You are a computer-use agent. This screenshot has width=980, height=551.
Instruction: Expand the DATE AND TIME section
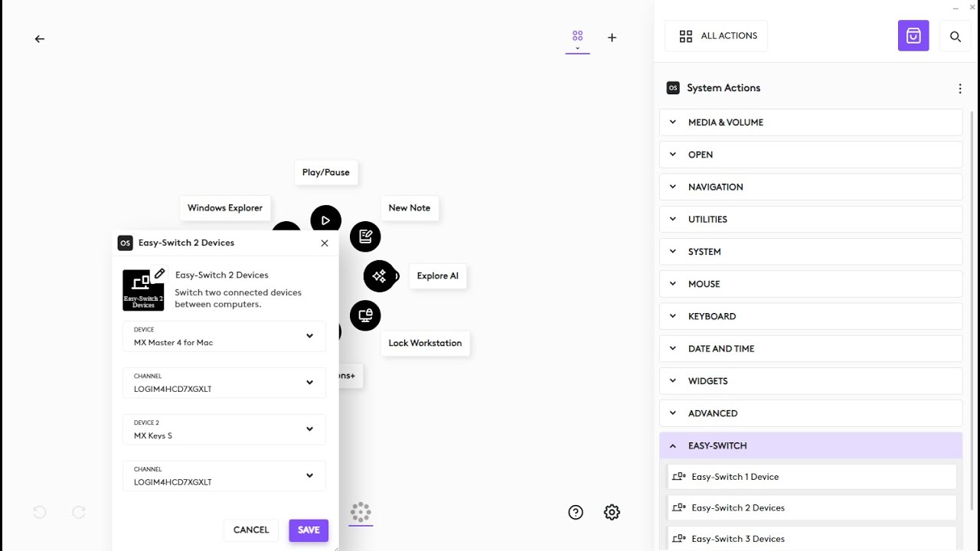point(811,348)
